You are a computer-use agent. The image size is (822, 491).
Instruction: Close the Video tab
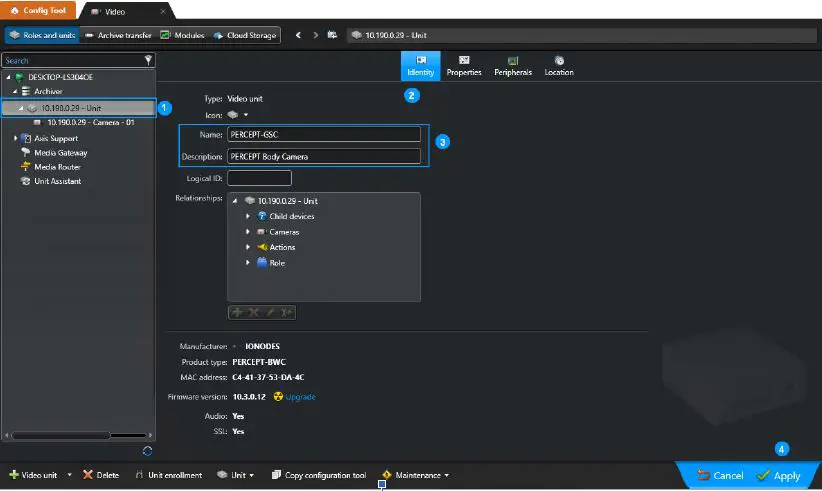[x=163, y=11]
